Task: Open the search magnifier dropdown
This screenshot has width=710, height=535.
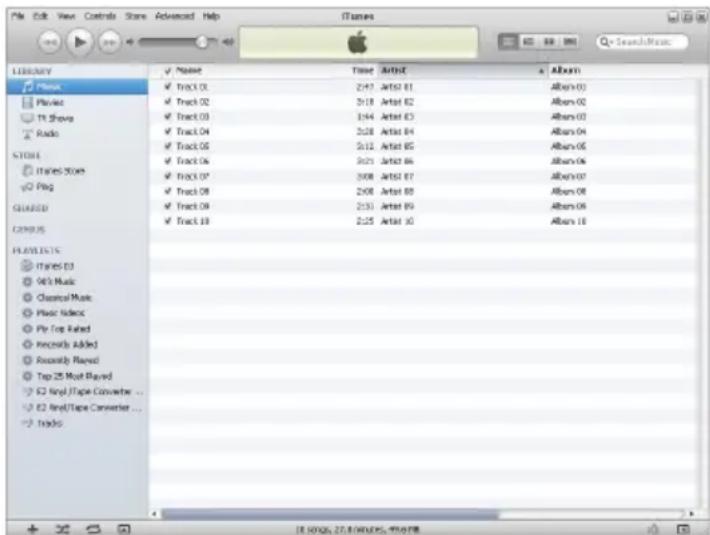Action: pyautogui.click(x=605, y=42)
